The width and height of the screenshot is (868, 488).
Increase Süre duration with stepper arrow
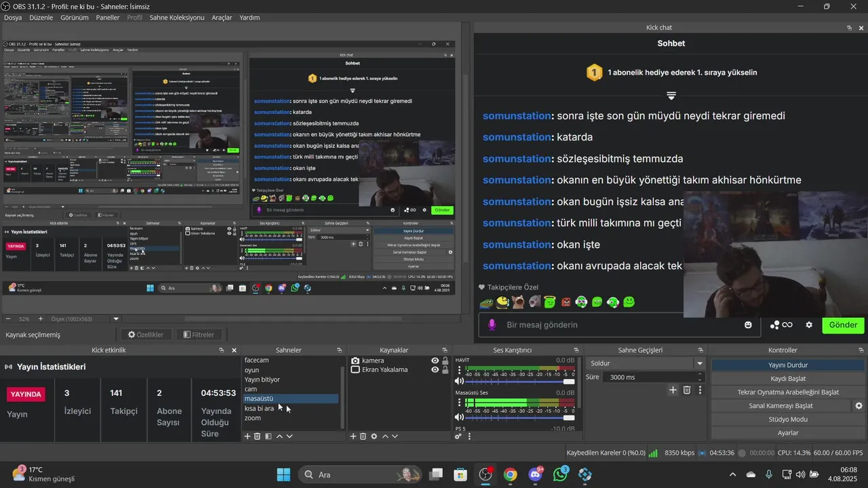(x=700, y=374)
